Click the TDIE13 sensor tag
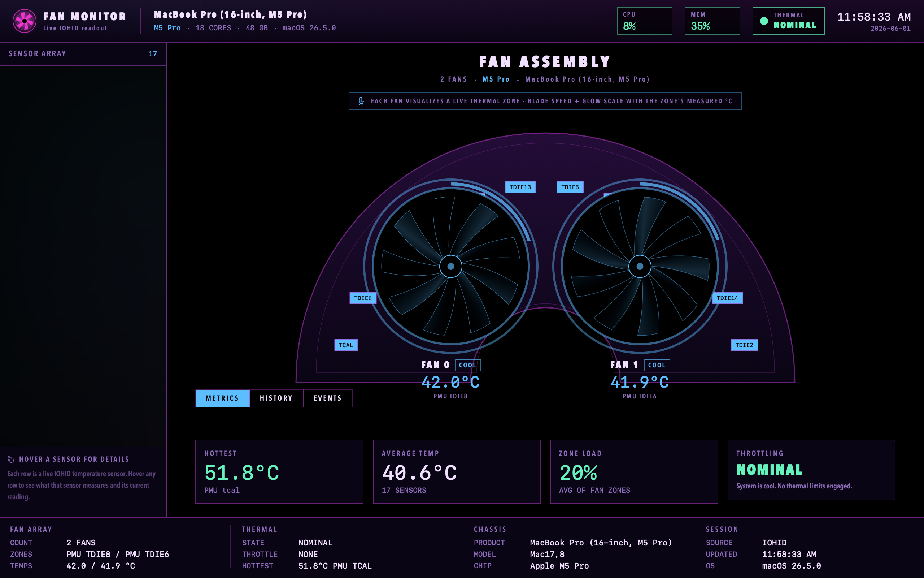This screenshot has width=924, height=578. point(520,187)
